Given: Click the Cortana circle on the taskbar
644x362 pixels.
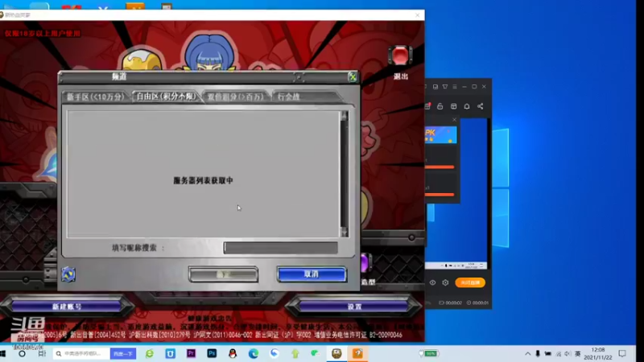Looking at the screenshot, I should tap(22, 353).
